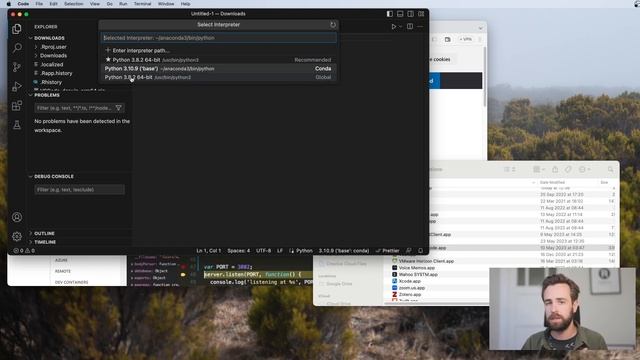Open the Testing flask view
The width and height of the screenshot is (640, 360).
pos(17,125)
